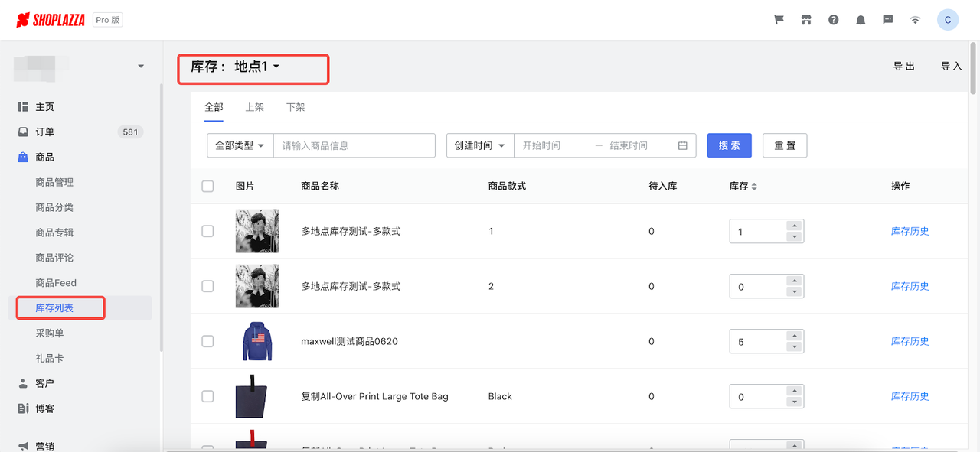This screenshot has height=452, width=980.
Task: Check the select-all checkbox in table header
Action: [207, 186]
